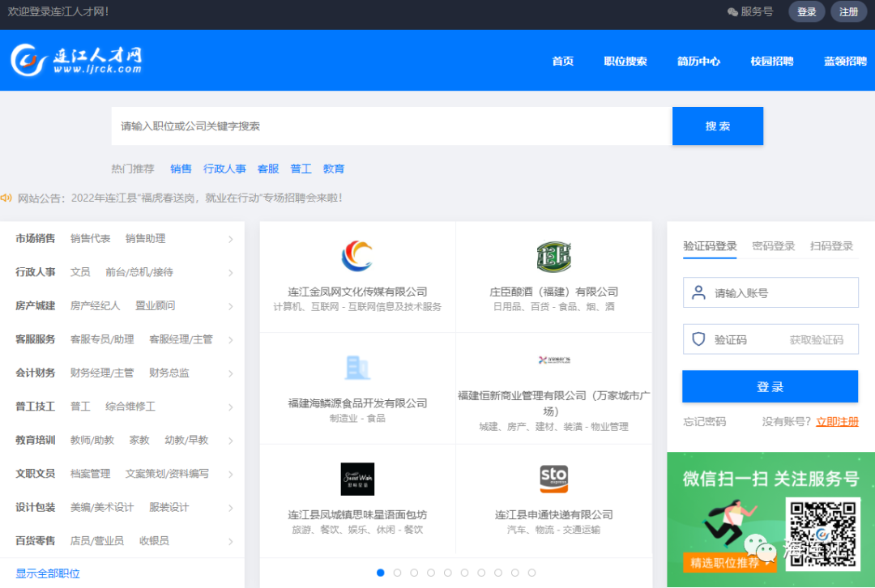The height and width of the screenshot is (588, 875).
Task: Expand the 设计包装 category arrow
Action: [x=230, y=508]
